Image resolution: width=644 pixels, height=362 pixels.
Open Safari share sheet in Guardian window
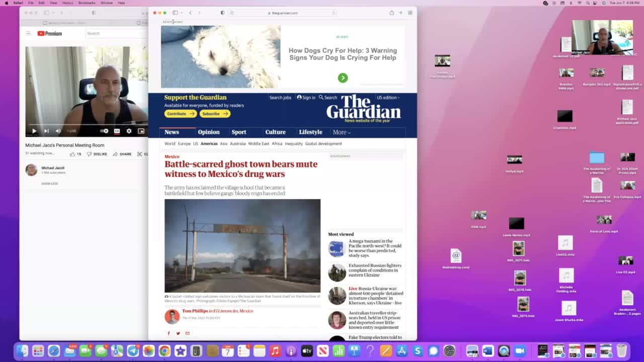391,13
